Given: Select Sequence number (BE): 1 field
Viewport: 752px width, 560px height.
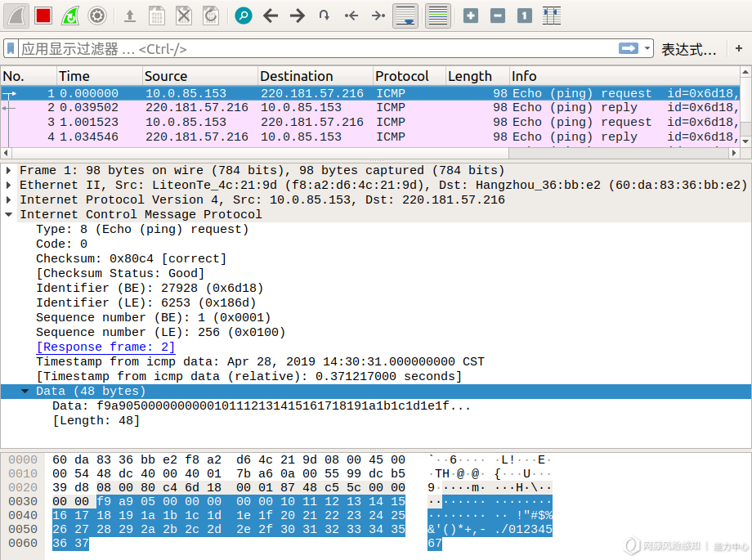Looking at the screenshot, I should 154,318.
